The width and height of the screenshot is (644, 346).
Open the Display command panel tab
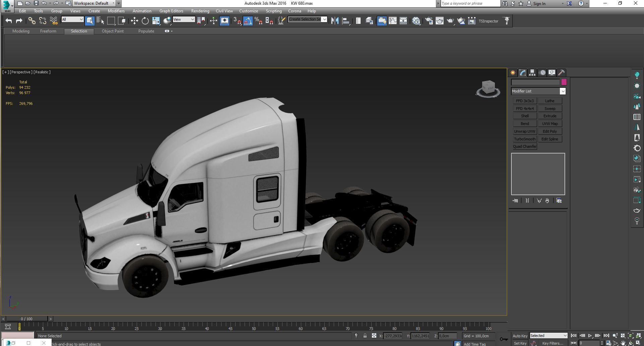coord(552,73)
